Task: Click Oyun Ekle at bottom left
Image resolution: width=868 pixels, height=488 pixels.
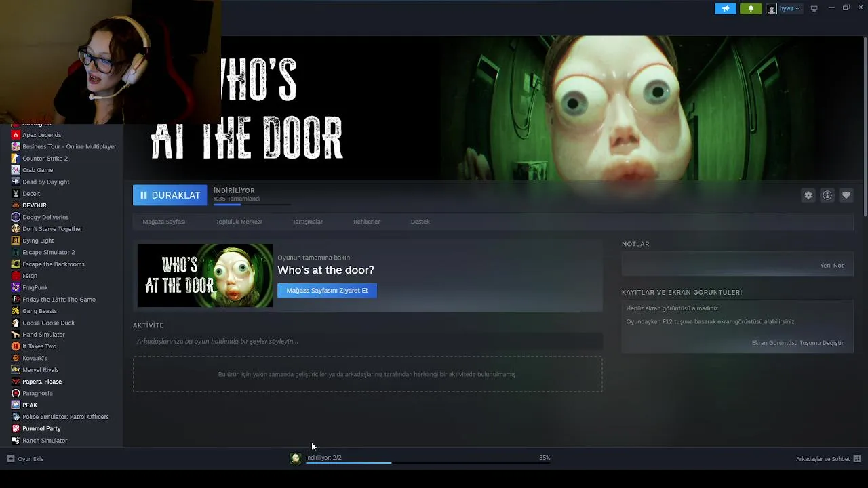Action: coord(26,459)
